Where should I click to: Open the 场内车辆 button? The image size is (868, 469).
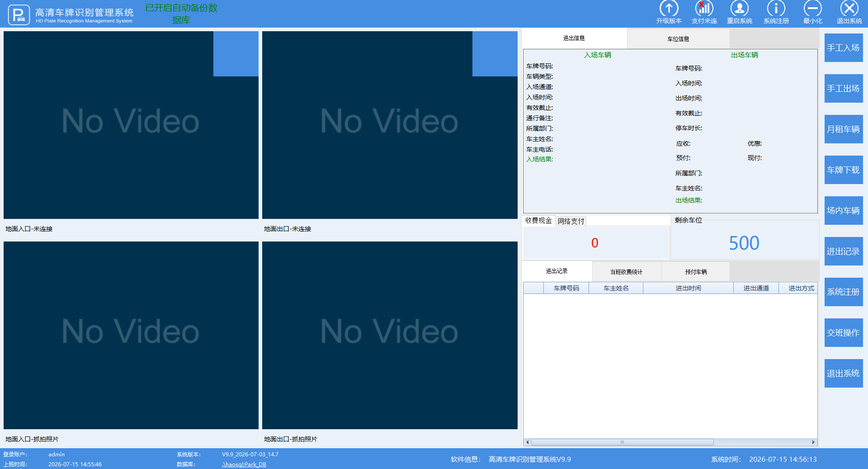tap(844, 210)
